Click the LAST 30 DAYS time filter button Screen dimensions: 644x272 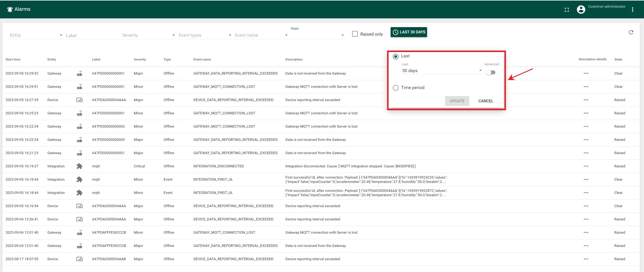point(409,32)
